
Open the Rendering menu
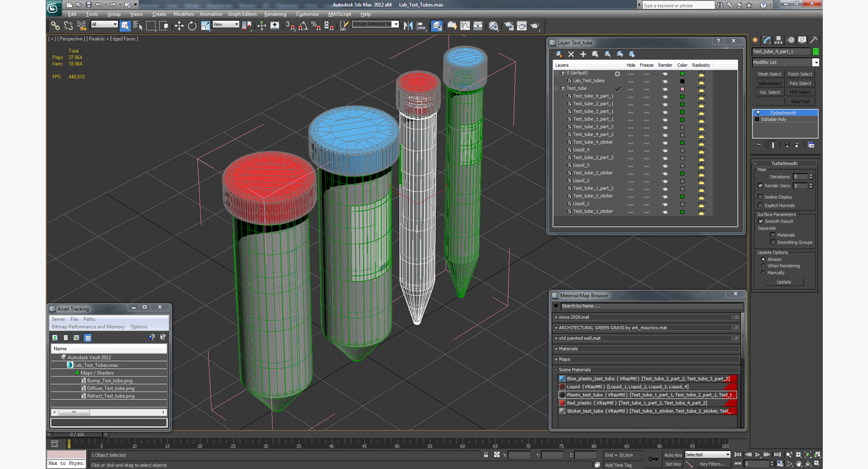(275, 14)
